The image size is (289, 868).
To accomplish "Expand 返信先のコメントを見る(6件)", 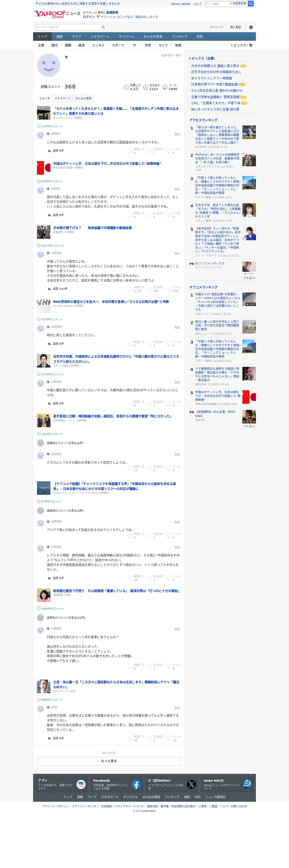I will [x=65, y=443].
